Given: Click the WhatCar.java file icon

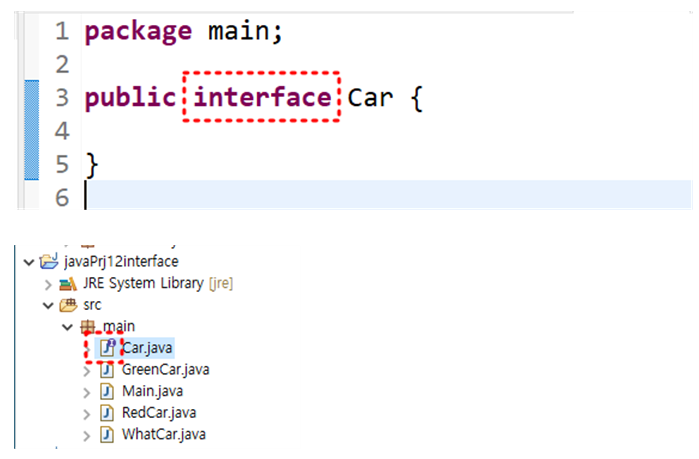Looking at the screenshot, I should pyautogui.click(x=107, y=434).
